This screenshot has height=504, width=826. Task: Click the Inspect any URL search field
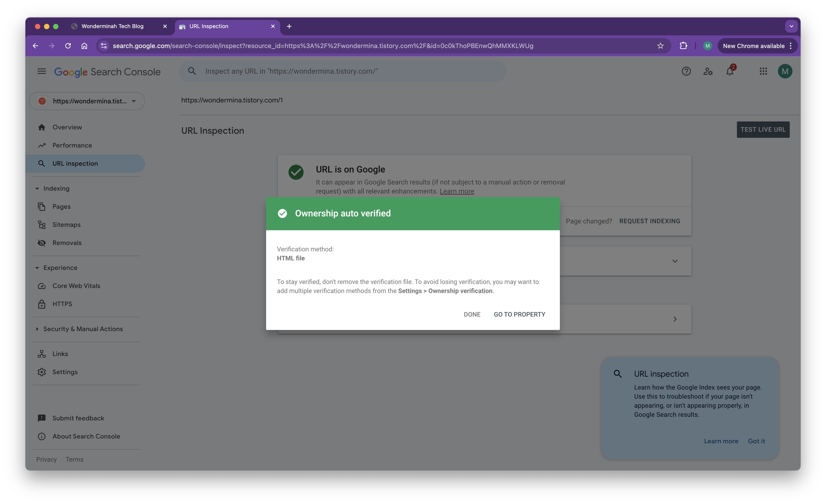(342, 71)
